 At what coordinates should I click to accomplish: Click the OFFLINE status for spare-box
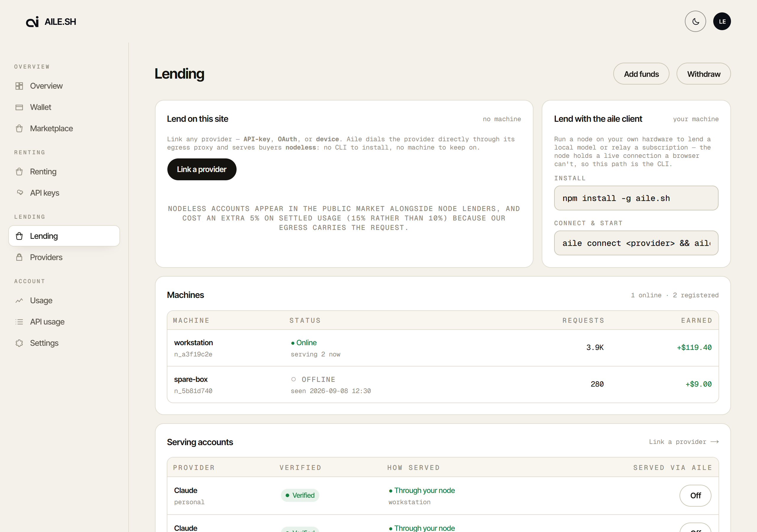click(x=313, y=379)
